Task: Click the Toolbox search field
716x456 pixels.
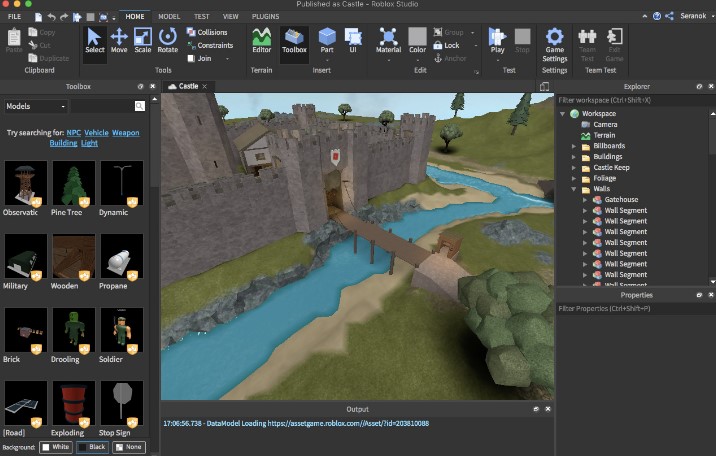Action: pos(102,106)
